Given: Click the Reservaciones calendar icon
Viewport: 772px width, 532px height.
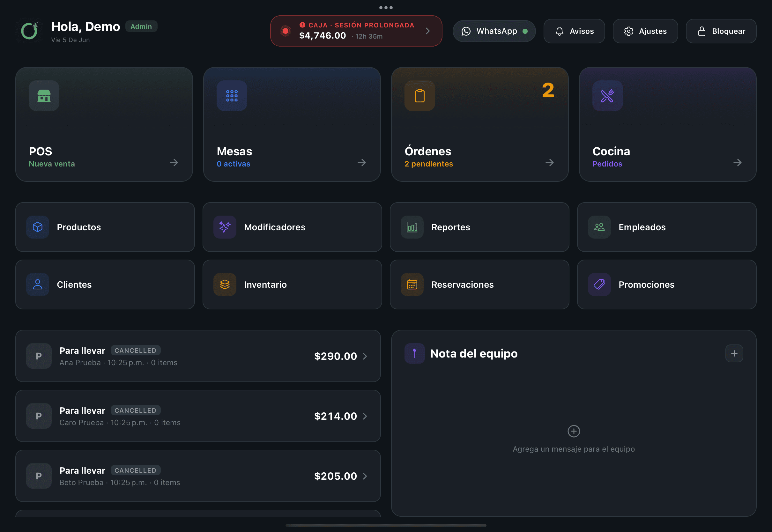Looking at the screenshot, I should point(412,284).
